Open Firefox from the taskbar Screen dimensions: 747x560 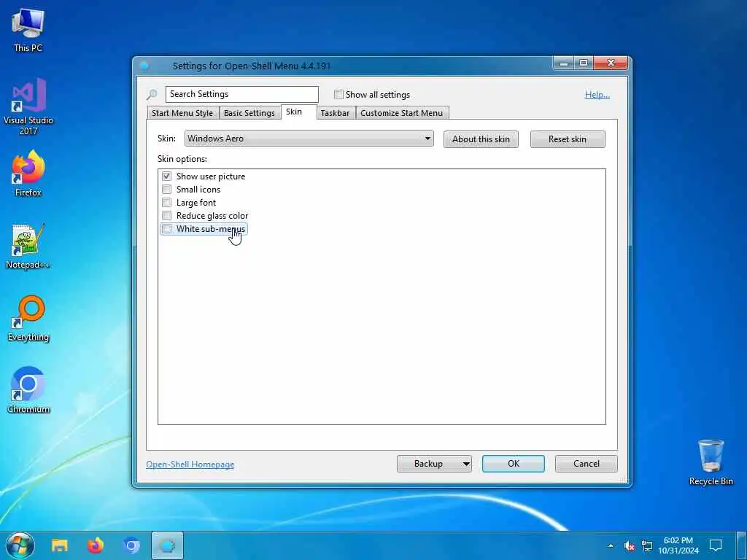point(96,545)
